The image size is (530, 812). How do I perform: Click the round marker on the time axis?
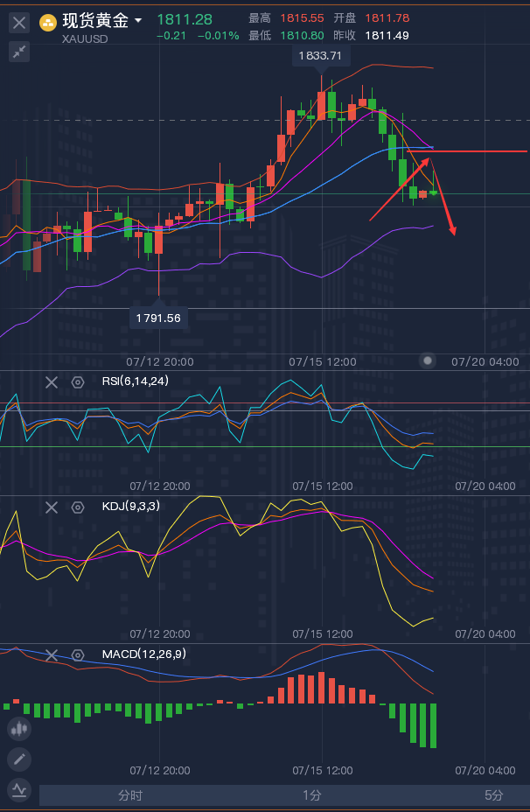(x=428, y=360)
